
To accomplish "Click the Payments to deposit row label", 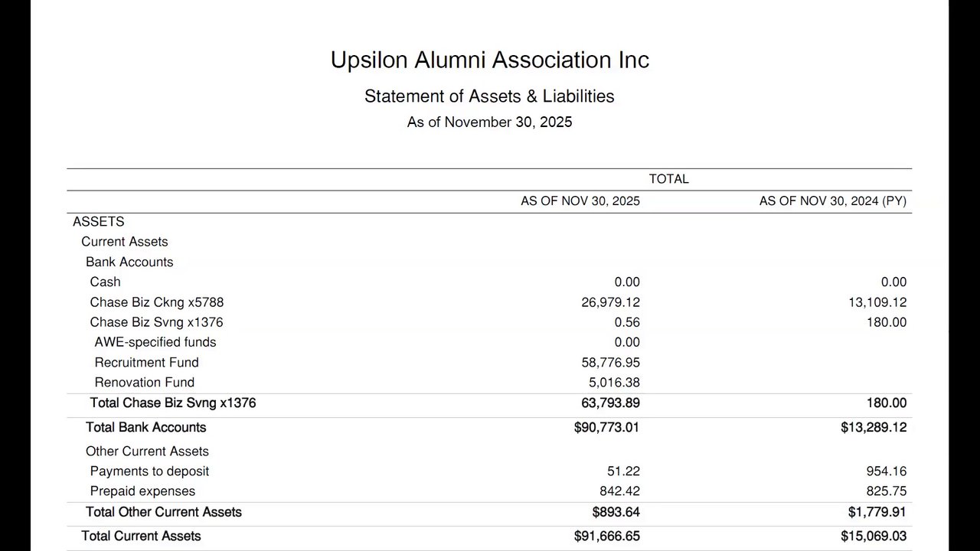I will click(x=149, y=471).
